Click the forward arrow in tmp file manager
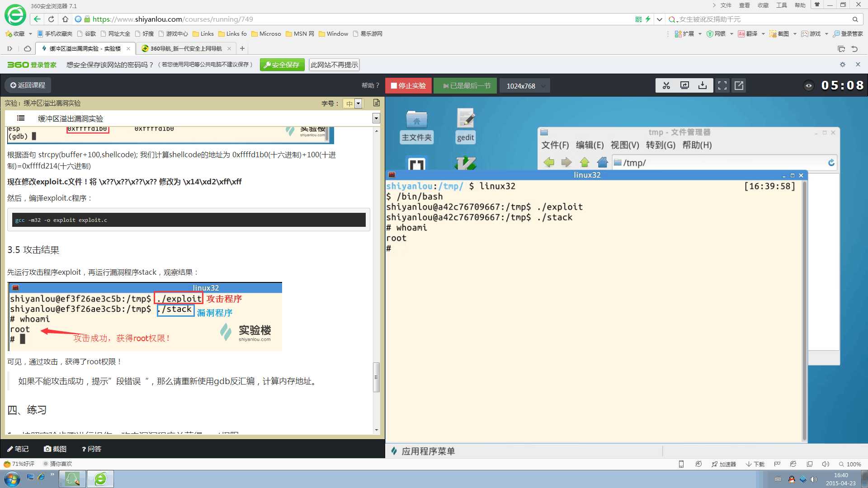This screenshot has width=868, height=488. point(566,163)
